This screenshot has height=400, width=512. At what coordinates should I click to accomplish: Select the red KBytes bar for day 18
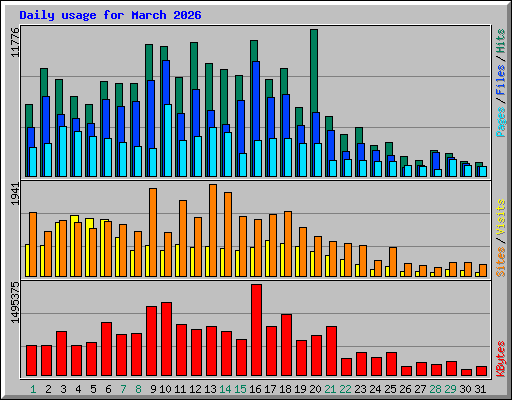point(286,345)
